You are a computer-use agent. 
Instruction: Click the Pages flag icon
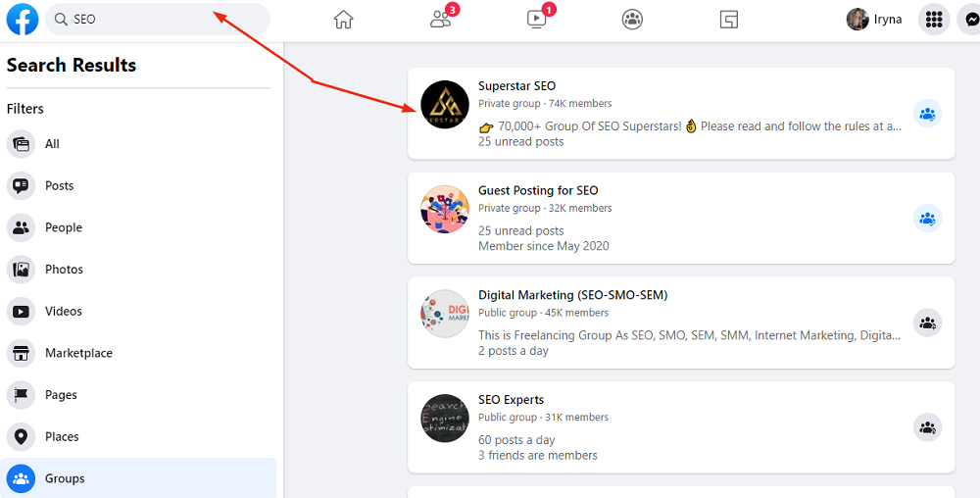(x=22, y=395)
